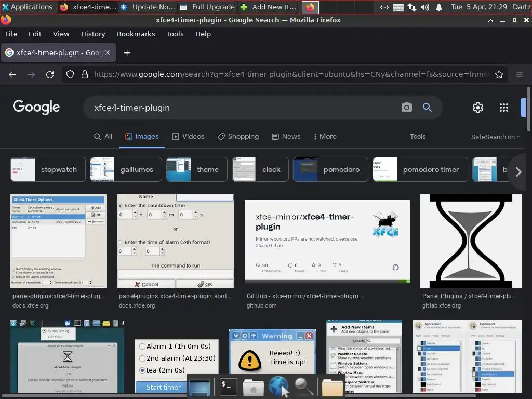
Task: Switch to Shopping search tab
Action: 238,137
